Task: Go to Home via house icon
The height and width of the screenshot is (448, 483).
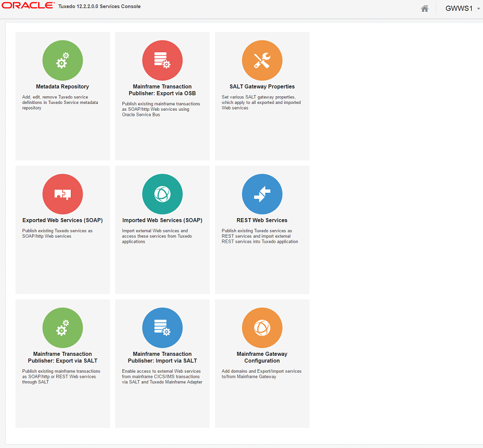Action: click(425, 8)
